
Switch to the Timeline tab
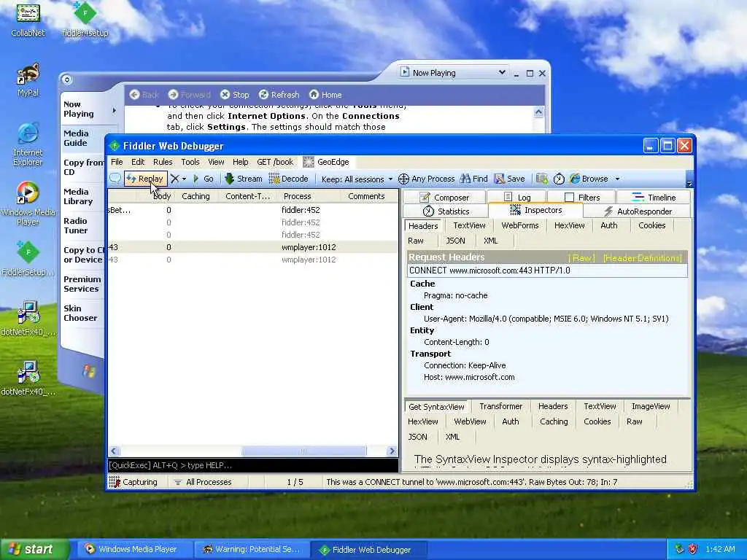tap(653, 197)
